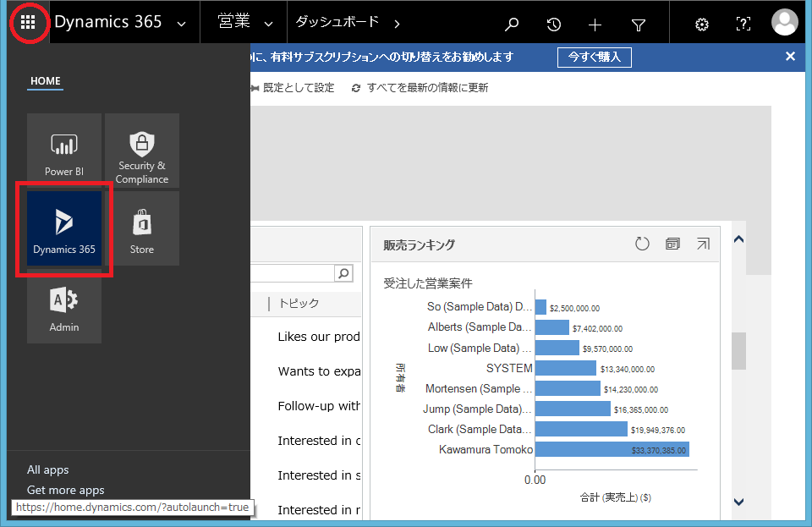Open the Power BI app tile
This screenshot has height=527, width=812.
point(64,150)
